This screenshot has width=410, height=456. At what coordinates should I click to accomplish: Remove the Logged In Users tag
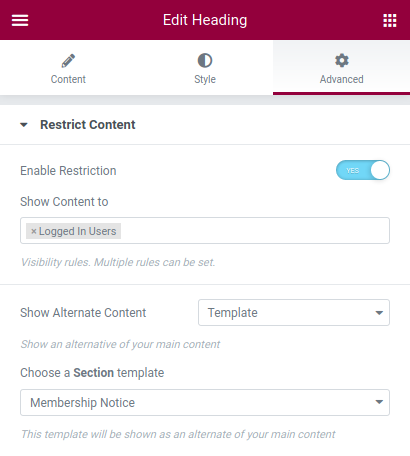pyautogui.click(x=33, y=231)
